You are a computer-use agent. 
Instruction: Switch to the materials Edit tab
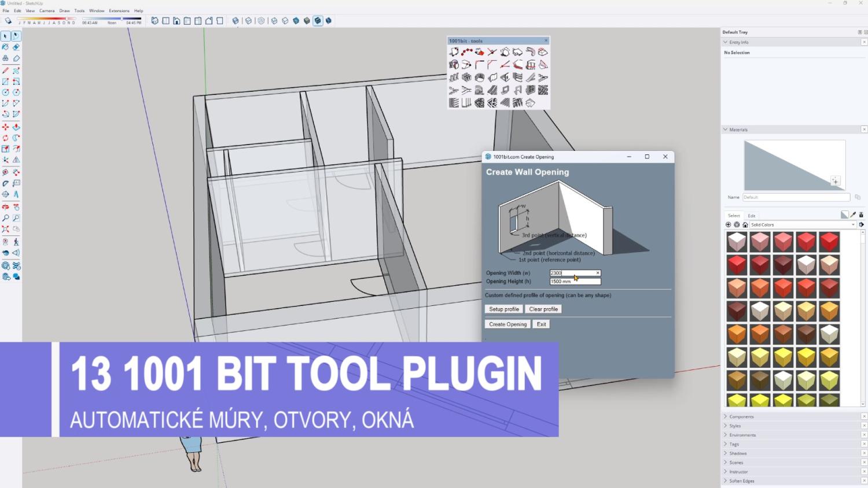(x=751, y=216)
